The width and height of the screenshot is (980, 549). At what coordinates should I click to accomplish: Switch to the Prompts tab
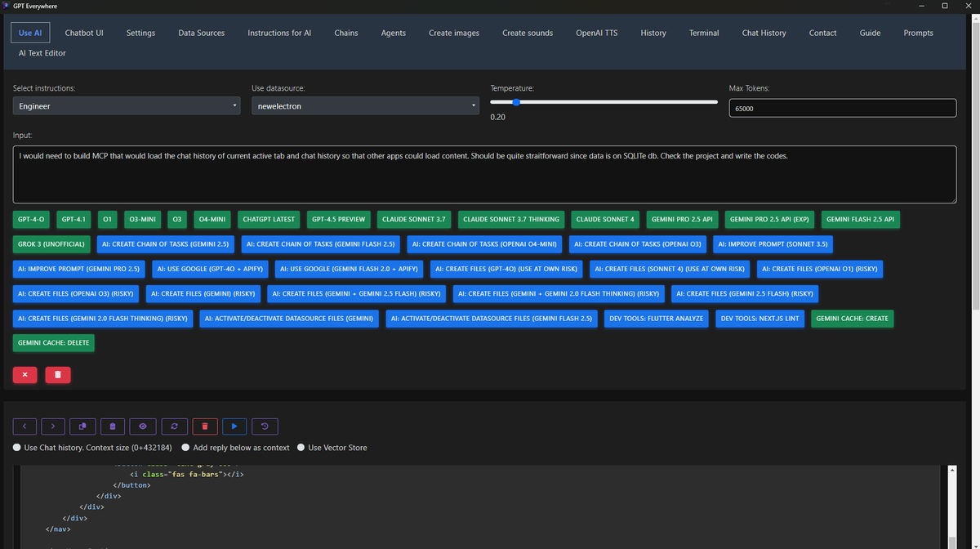tap(919, 33)
